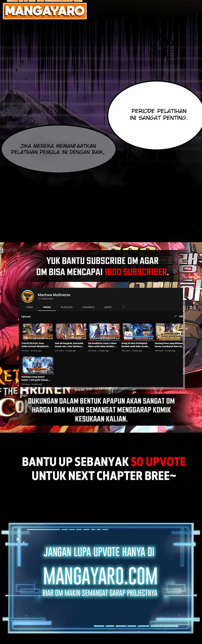Screen dimensions: 202x644
Task: Click '99 views • 20 hours ago' text
Action: pos(31,351)
